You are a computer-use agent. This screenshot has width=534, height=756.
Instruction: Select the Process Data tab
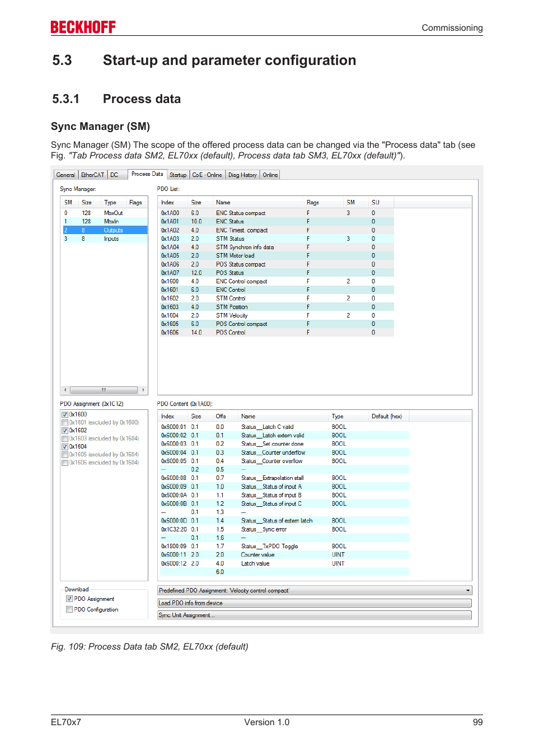147,174
